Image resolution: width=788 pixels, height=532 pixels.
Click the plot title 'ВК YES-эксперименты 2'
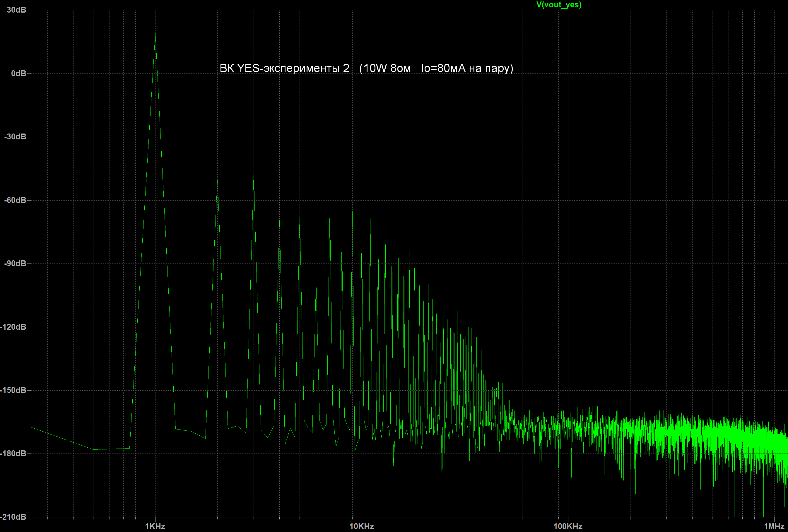point(284,68)
